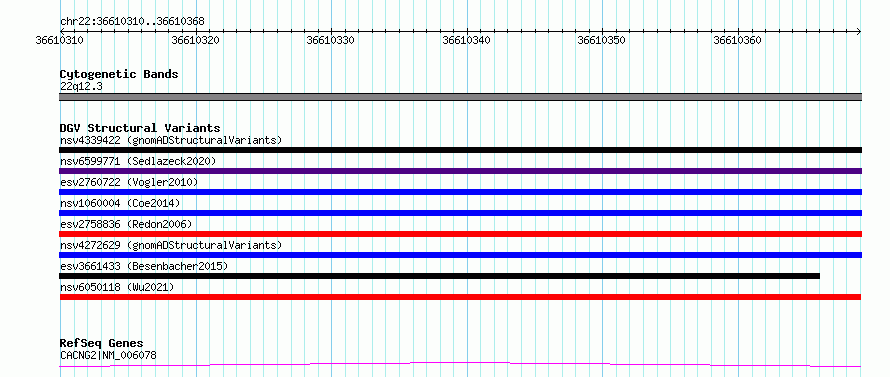Open variant esv2758836 (Redon2006) label
The image size is (890, 377).
(126, 224)
